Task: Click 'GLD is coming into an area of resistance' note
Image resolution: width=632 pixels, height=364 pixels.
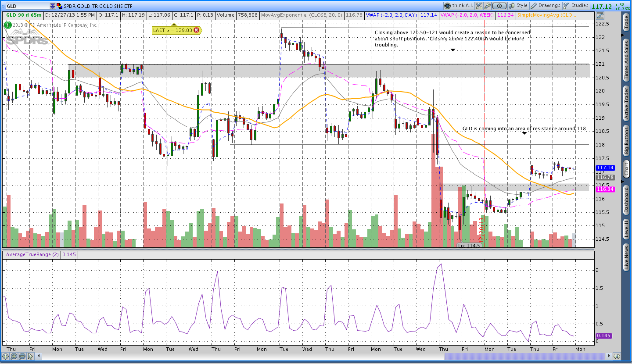Action: [524, 129]
